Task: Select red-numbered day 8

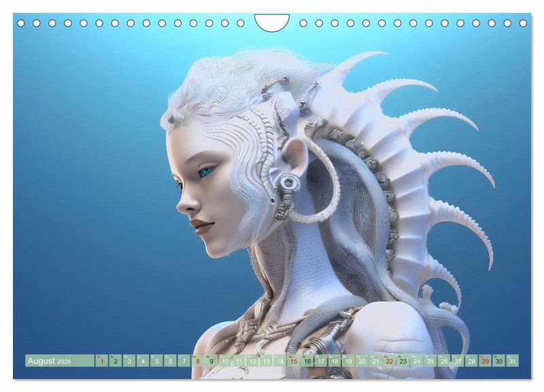Action: (198, 361)
